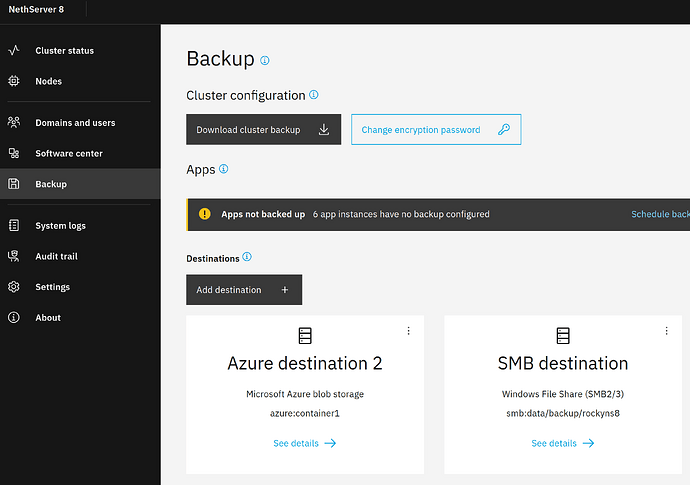Click the Apps not backed up message
This screenshot has width=690, height=485.
tap(263, 214)
